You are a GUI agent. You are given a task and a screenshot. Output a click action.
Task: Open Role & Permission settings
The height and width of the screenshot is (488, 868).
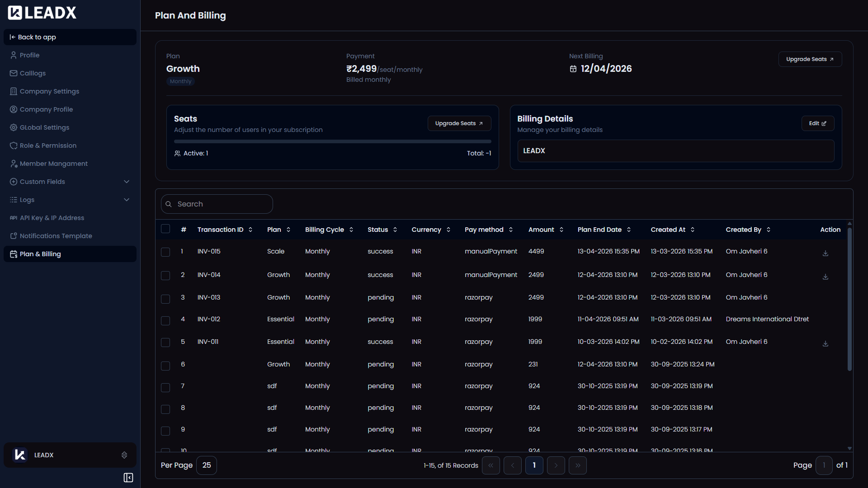(x=48, y=145)
